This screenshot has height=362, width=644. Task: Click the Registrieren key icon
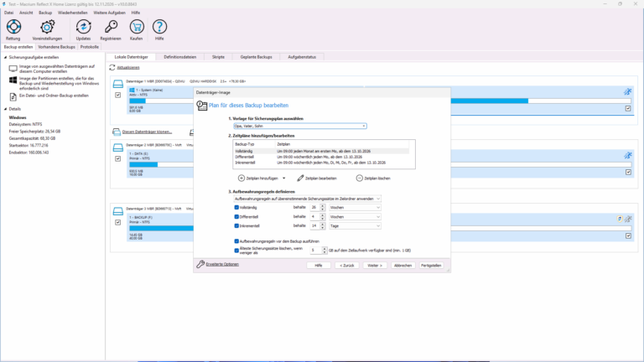[x=111, y=27]
